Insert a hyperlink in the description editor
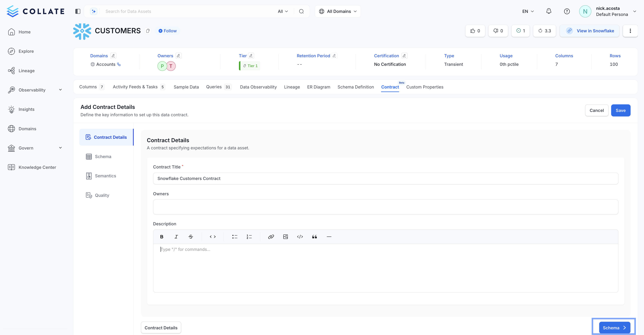644x335 pixels. coord(271,237)
